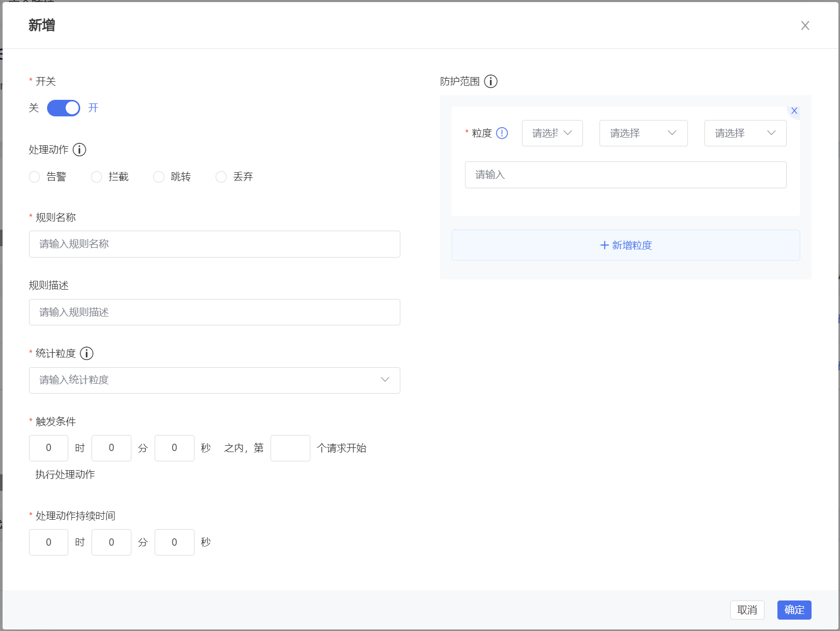Open the 统计粒度 dropdown
Viewport: 840px width, 631px height.
pyautogui.click(x=215, y=380)
